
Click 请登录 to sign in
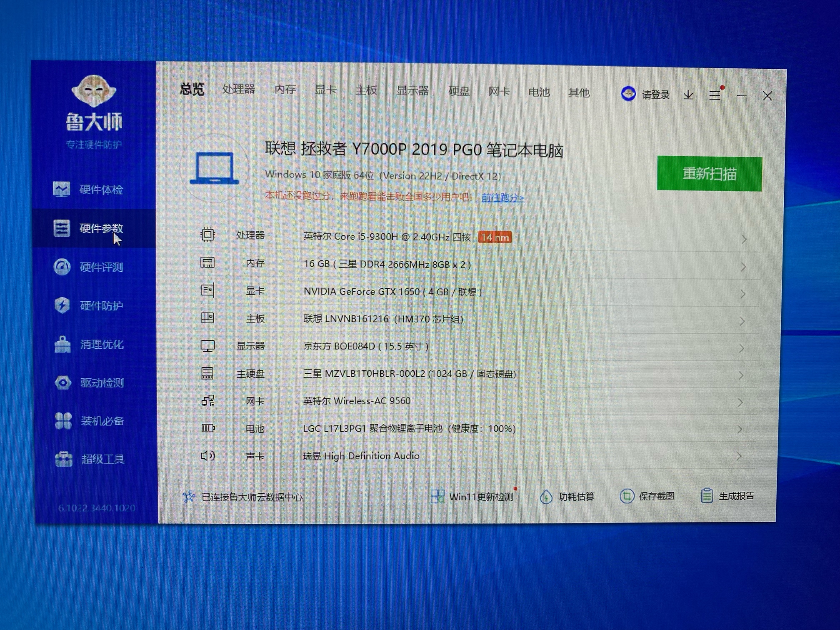pyautogui.click(x=655, y=95)
